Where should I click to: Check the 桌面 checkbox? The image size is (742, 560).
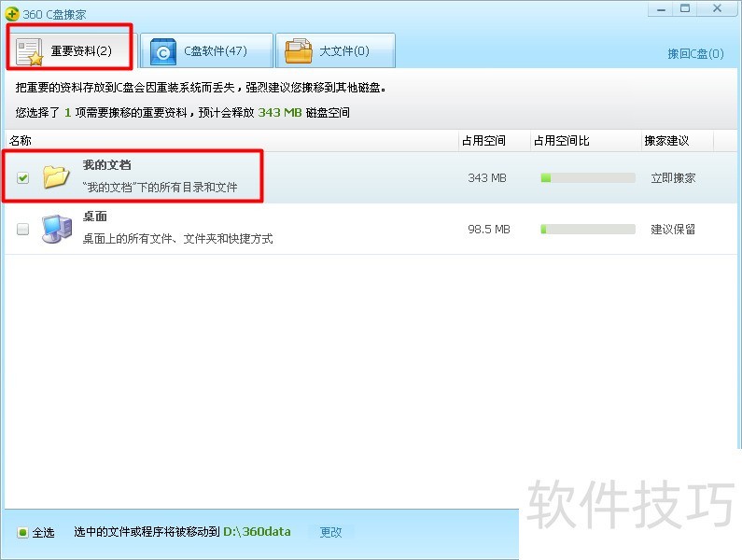(x=23, y=230)
